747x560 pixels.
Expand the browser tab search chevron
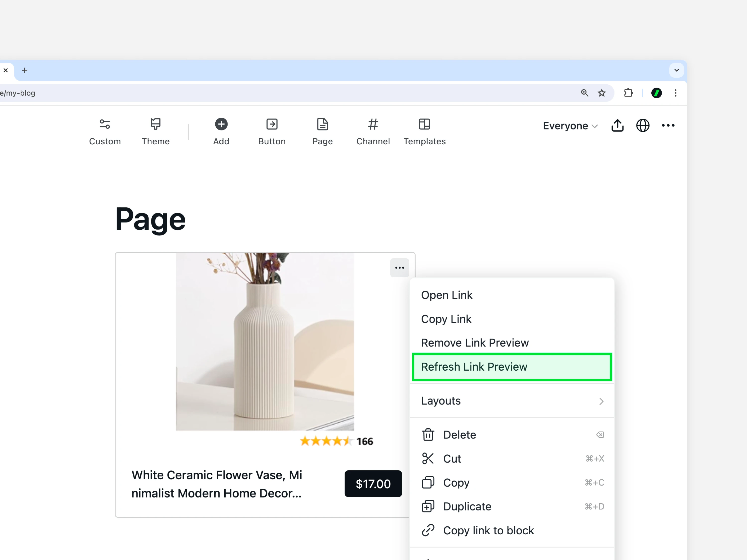(x=677, y=70)
